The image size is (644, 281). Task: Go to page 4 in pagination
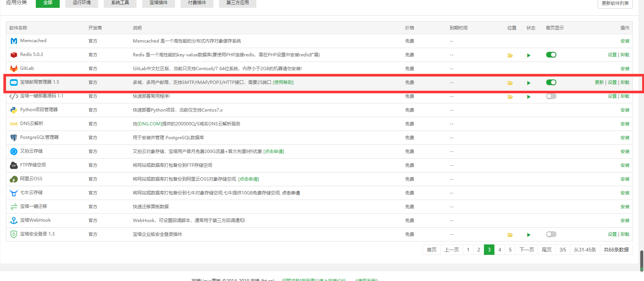[x=500, y=250]
